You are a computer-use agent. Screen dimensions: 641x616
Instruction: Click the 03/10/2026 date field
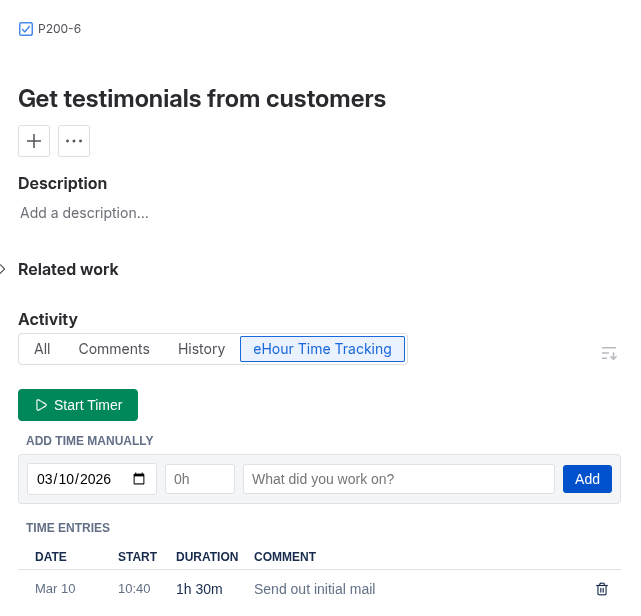tap(92, 479)
